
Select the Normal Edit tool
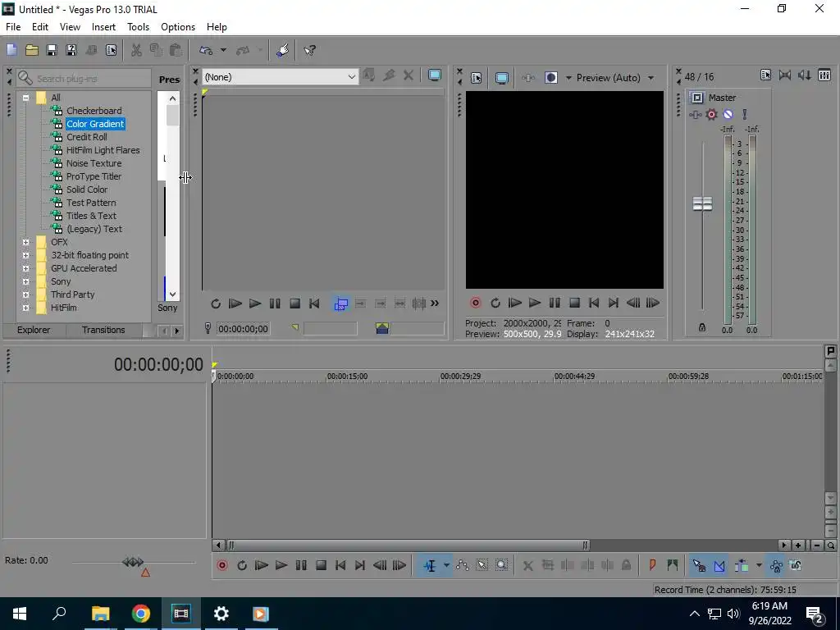[430, 566]
